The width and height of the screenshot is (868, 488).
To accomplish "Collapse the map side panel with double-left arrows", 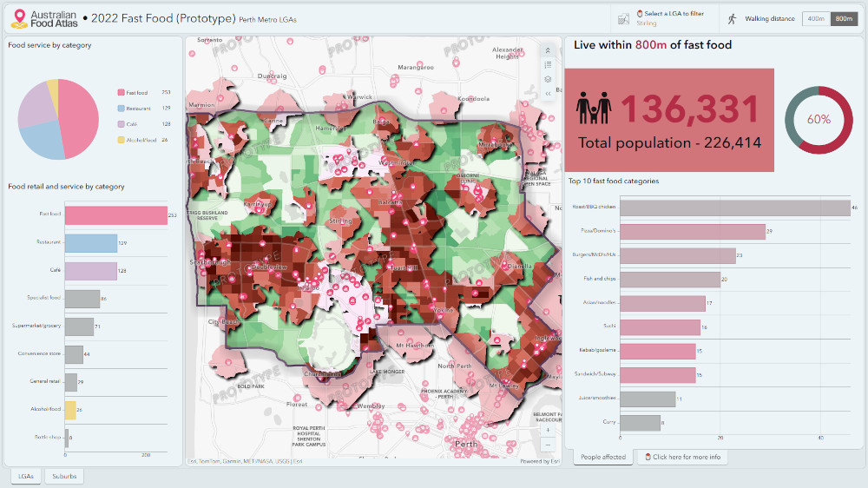I will click(x=548, y=94).
